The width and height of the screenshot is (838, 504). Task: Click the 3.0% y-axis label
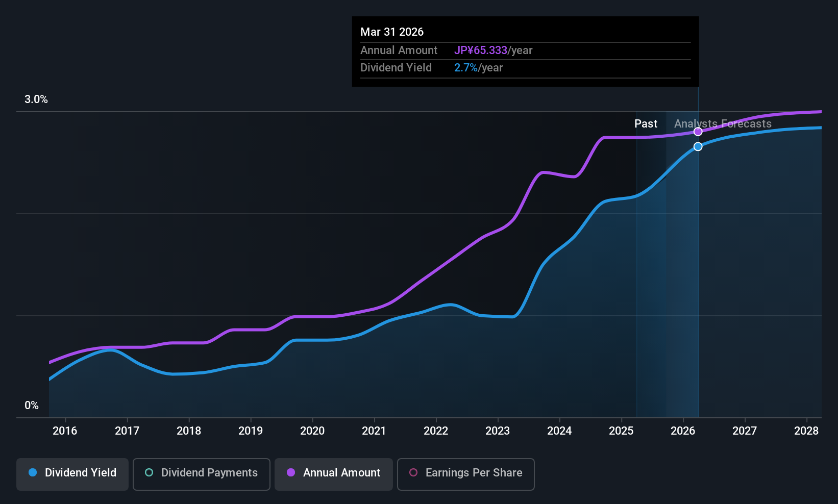click(x=36, y=99)
